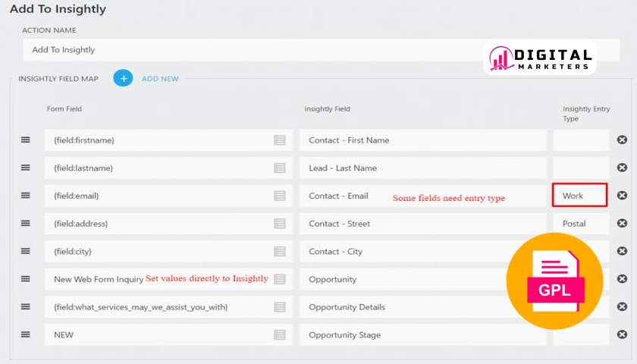Image resolution: width=637 pixels, height=364 pixels.
Task: Grab drag handle of New Web Form Inquiry row
Action: (26, 279)
